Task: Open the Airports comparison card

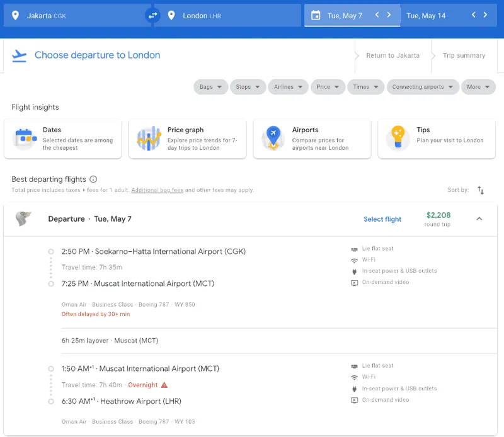Action: (312, 139)
